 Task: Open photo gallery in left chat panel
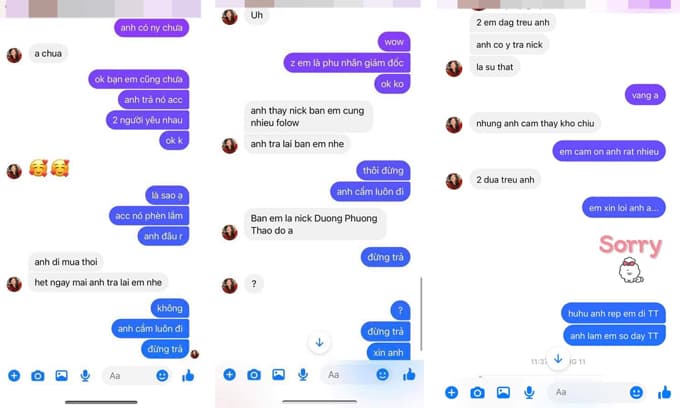[x=62, y=375]
